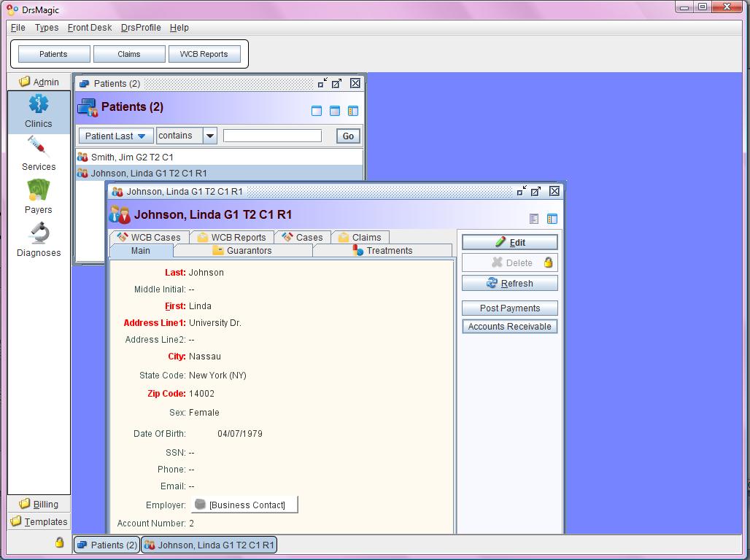
Task: Open the Clinics section in sidebar
Action: coord(39,112)
